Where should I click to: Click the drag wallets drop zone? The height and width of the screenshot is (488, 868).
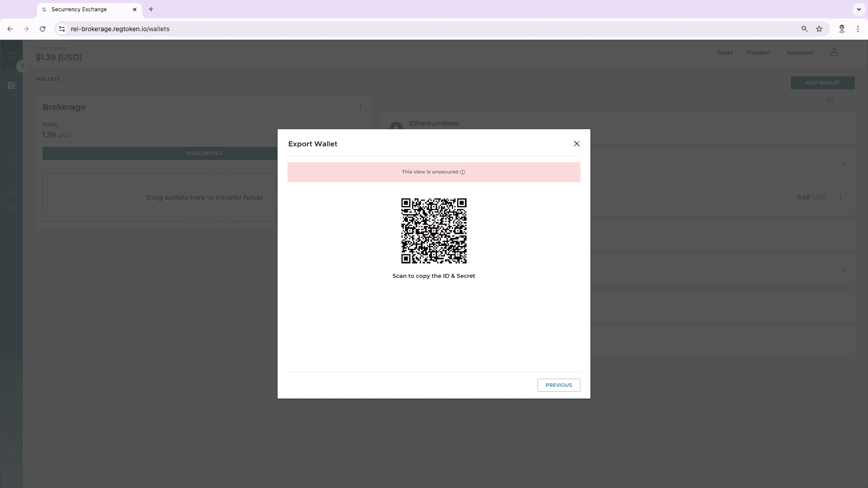(160, 197)
